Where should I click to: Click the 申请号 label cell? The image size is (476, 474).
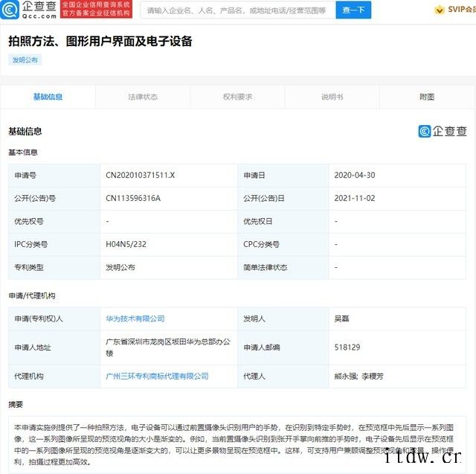click(54, 175)
